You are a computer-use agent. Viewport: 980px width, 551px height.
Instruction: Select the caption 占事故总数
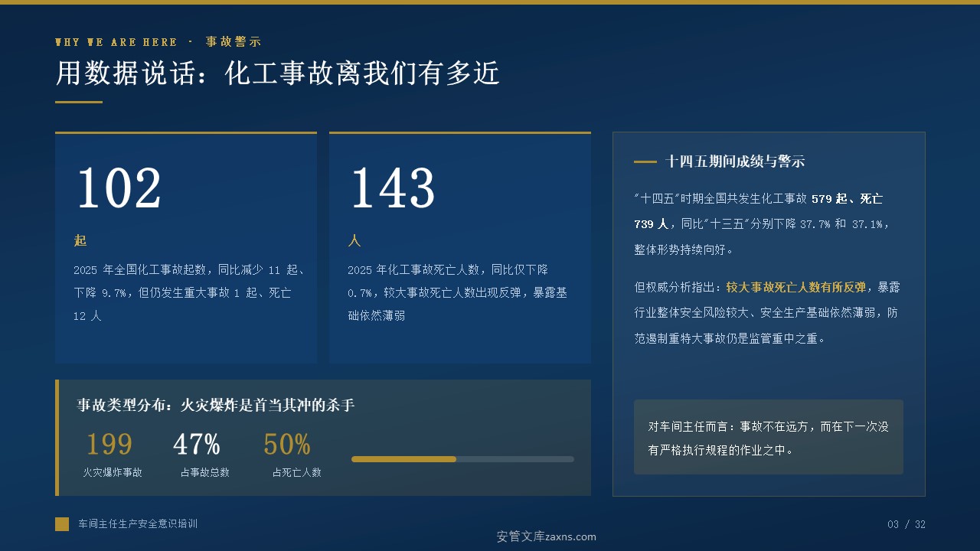[205, 473]
